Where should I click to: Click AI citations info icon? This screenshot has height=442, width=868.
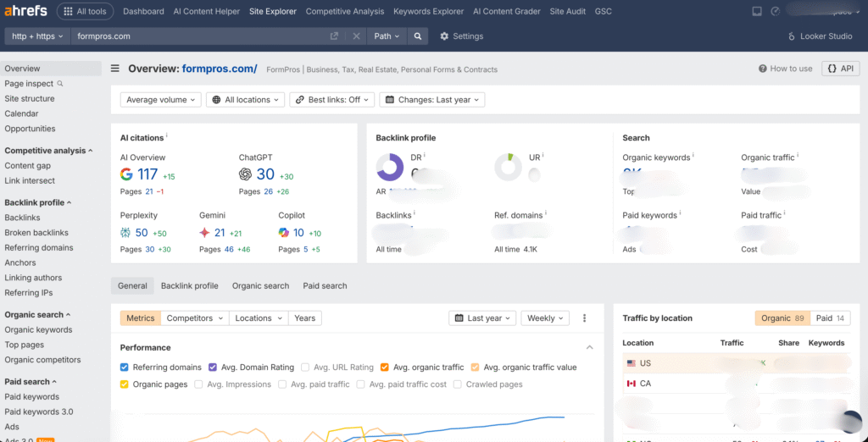167,135
